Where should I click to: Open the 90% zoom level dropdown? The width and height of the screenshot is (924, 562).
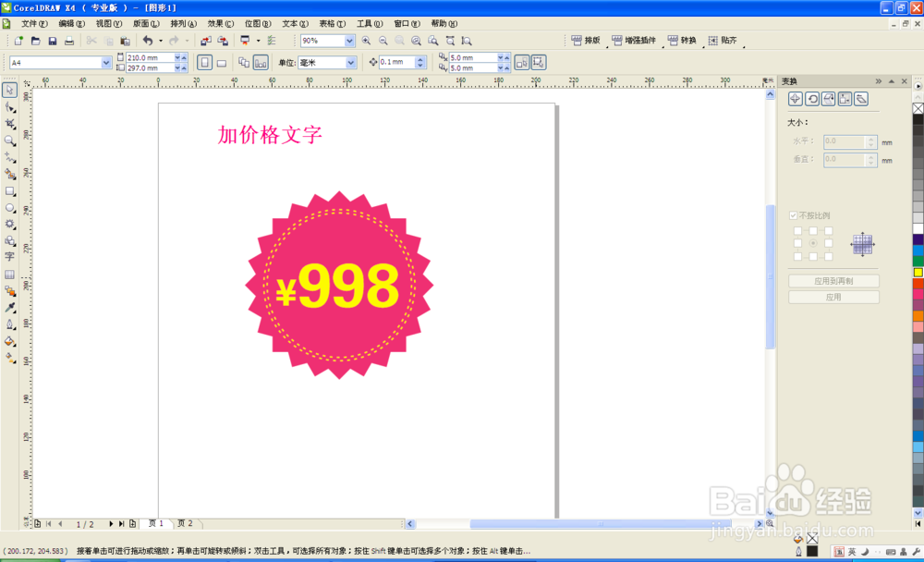(x=349, y=41)
